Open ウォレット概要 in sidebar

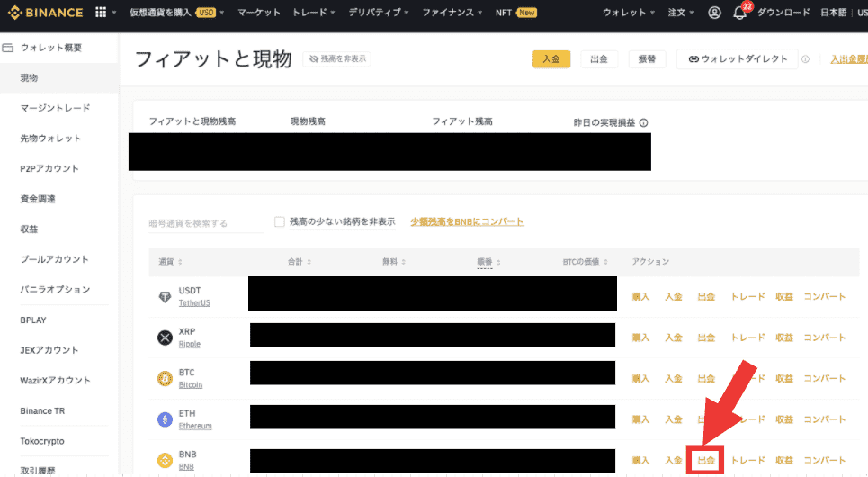pos(50,48)
